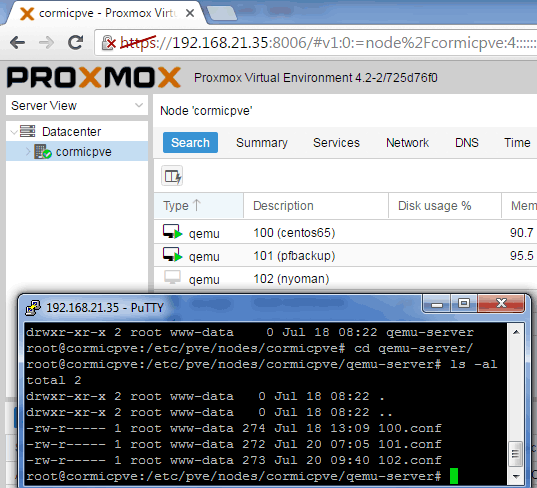
Task: Click the Proxmox logo
Action: [x=94, y=77]
